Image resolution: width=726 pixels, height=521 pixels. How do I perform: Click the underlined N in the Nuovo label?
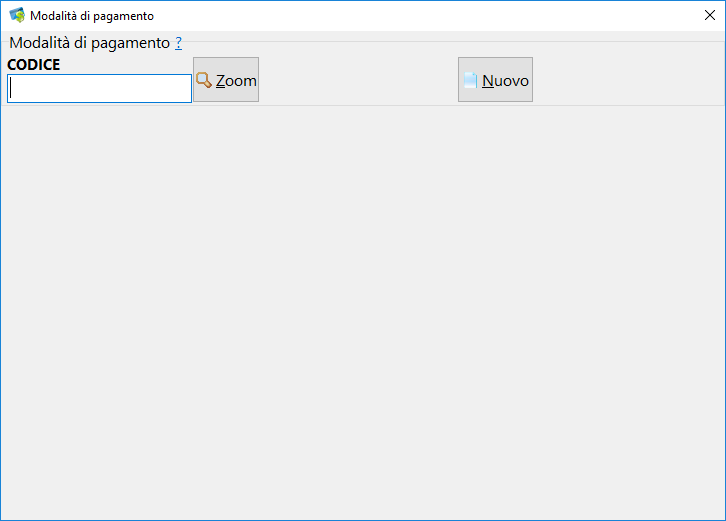click(x=487, y=81)
